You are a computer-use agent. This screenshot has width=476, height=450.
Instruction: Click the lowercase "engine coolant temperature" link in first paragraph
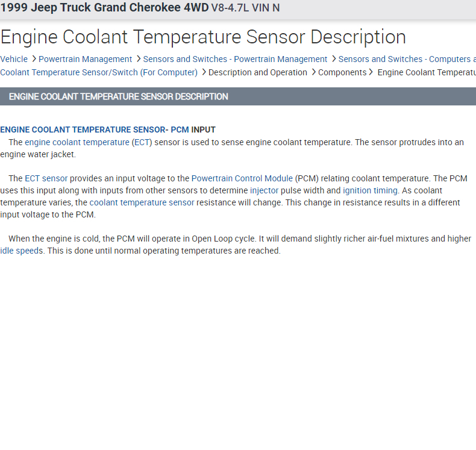click(77, 142)
